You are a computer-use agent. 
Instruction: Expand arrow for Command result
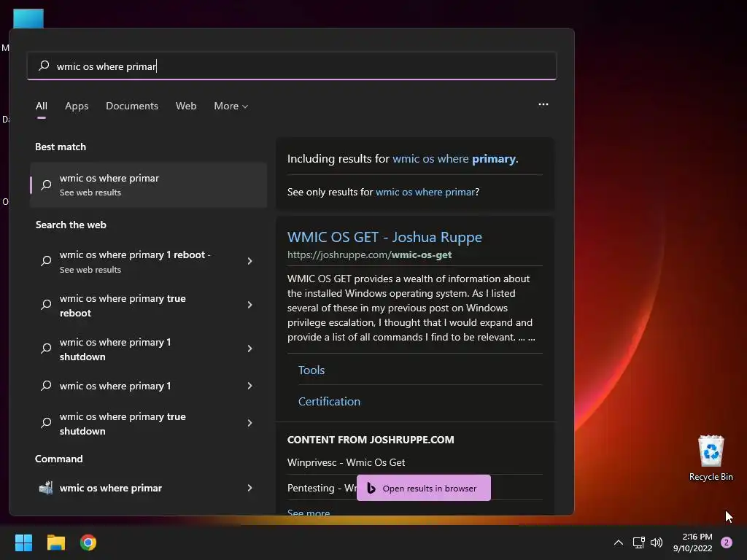pyautogui.click(x=249, y=488)
